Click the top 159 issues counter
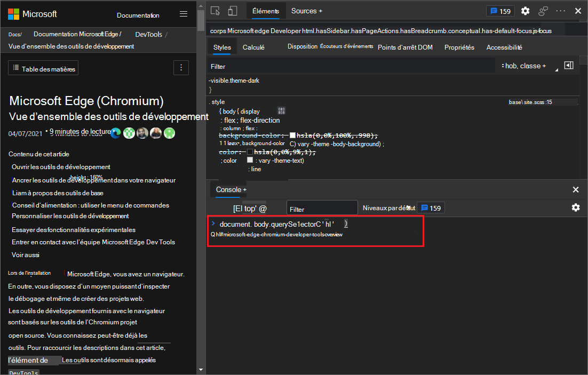Screen dimensions: 588x375 point(500,11)
